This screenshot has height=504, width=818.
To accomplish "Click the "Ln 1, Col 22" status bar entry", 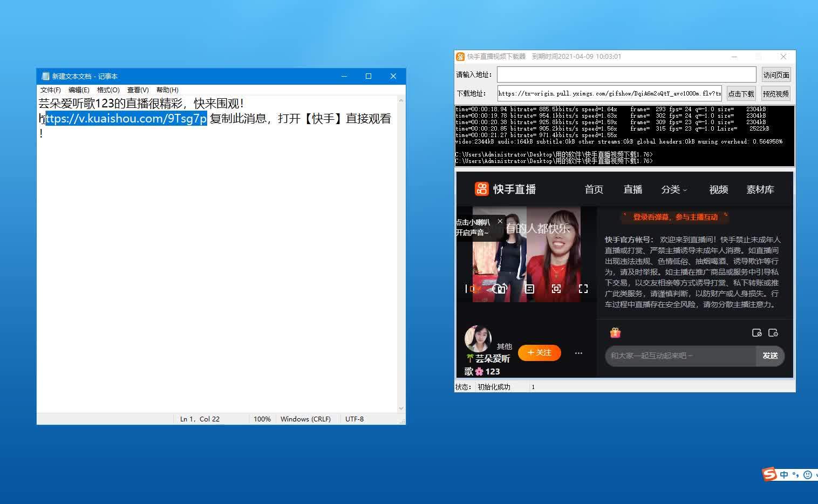I will (x=200, y=419).
